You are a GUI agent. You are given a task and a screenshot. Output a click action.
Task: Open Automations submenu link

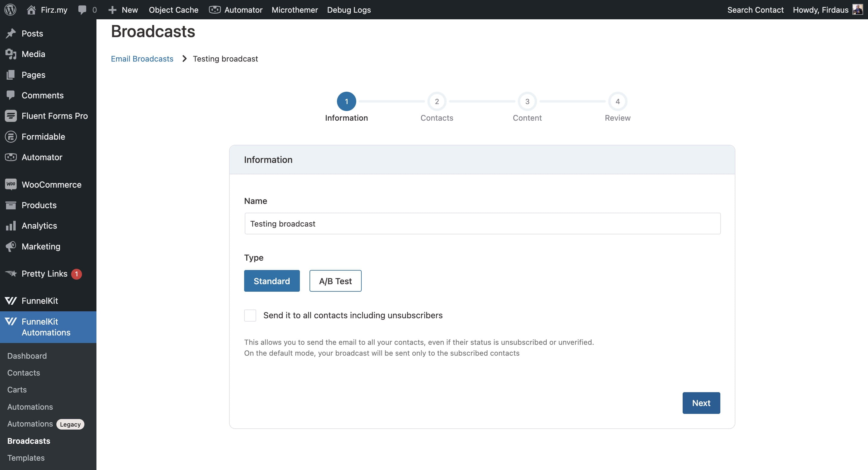click(30, 407)
